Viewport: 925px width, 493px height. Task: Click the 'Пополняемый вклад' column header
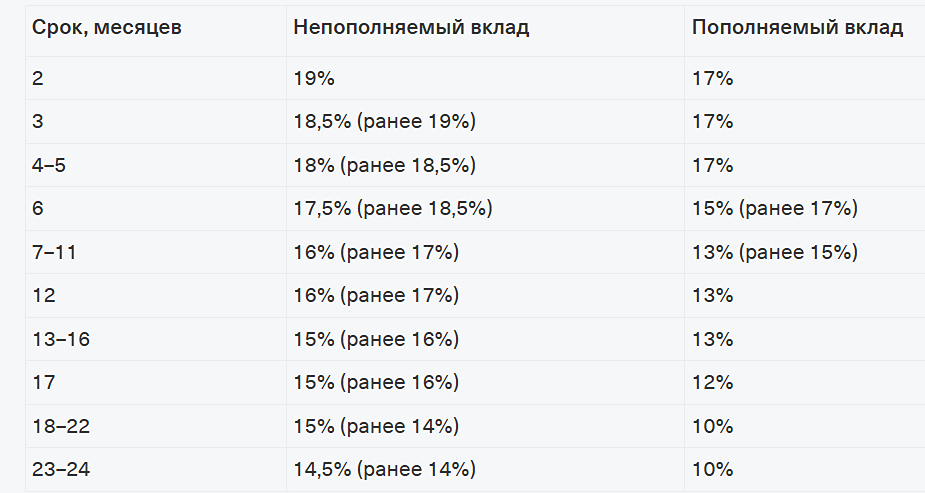click(797, 27)
